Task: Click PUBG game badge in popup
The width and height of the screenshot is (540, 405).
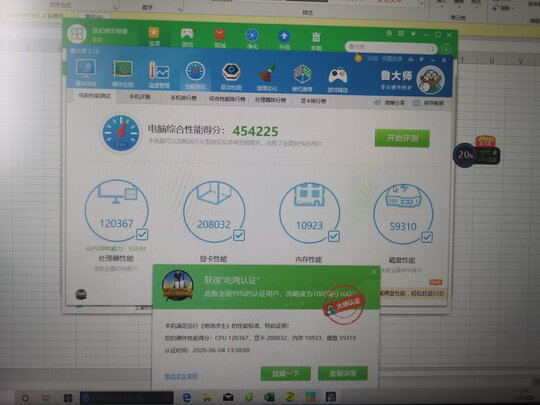Action: tap(178, 286)
